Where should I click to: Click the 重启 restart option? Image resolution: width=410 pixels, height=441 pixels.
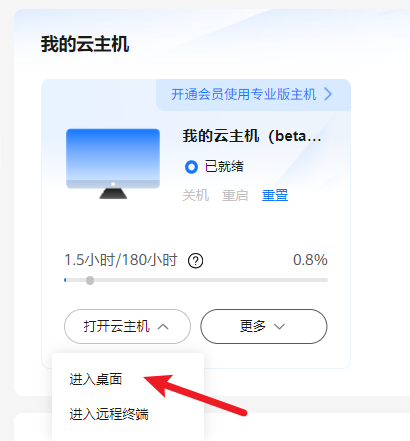235,195
